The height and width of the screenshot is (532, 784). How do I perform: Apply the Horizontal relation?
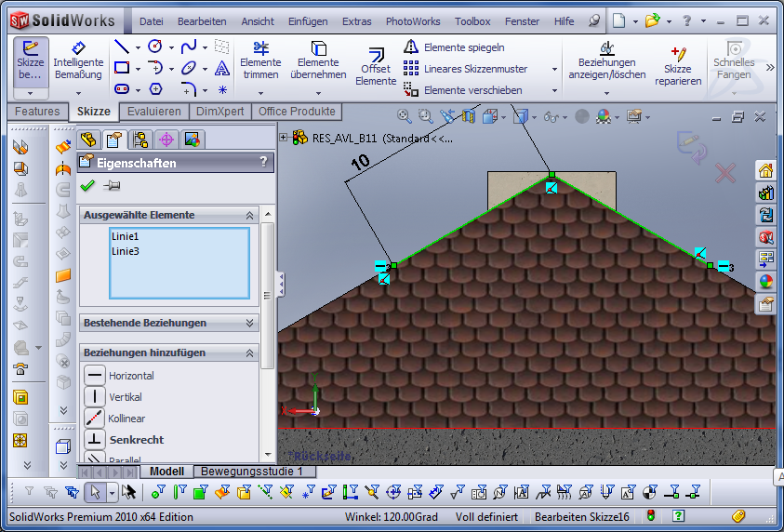pyautogui.click(x=95, y=376)
